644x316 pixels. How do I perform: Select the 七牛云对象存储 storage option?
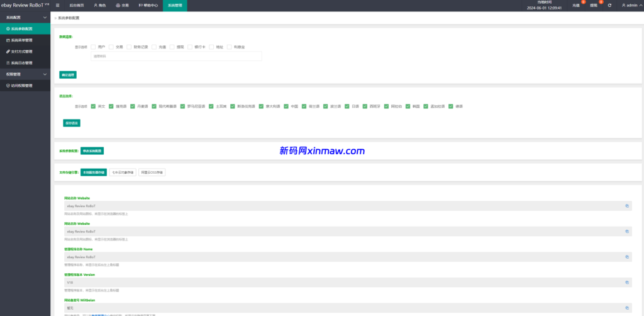click(122, 172)
